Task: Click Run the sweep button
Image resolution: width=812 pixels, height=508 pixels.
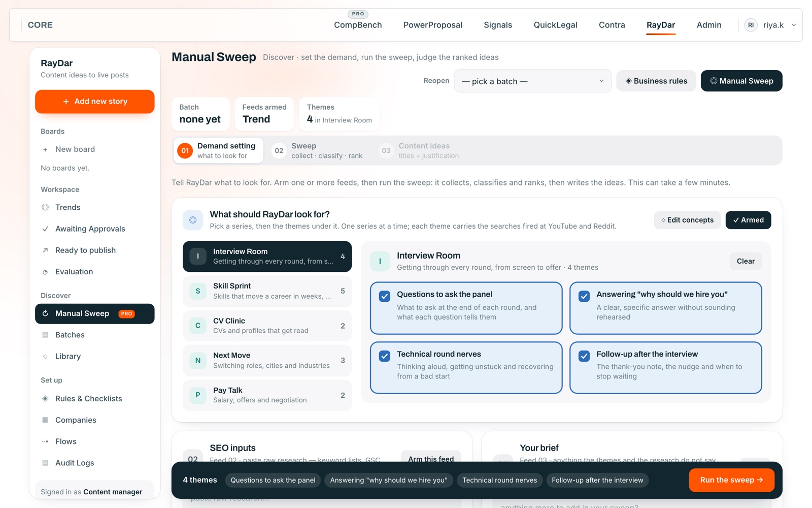Action: click(731, 480)
